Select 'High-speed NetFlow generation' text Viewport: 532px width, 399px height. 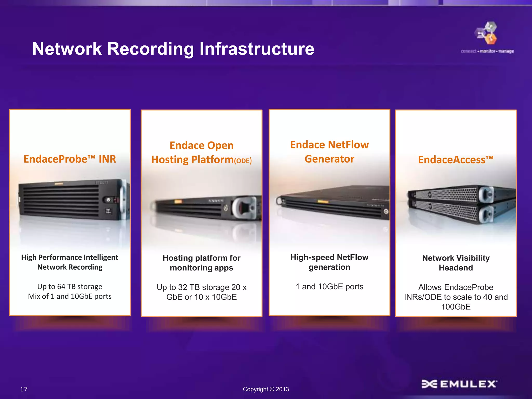[x=329, y=262]
